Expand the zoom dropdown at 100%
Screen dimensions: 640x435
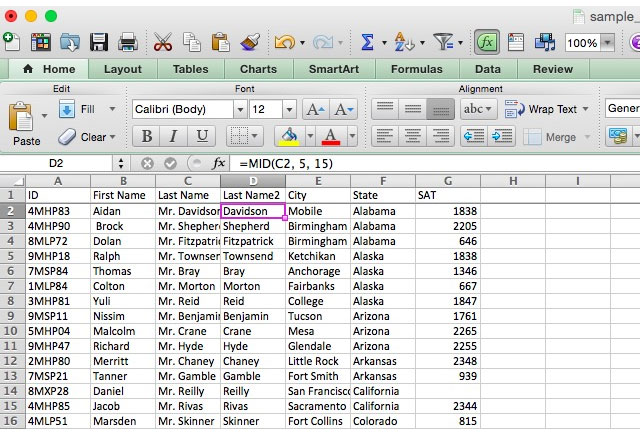tap(608, 42)
